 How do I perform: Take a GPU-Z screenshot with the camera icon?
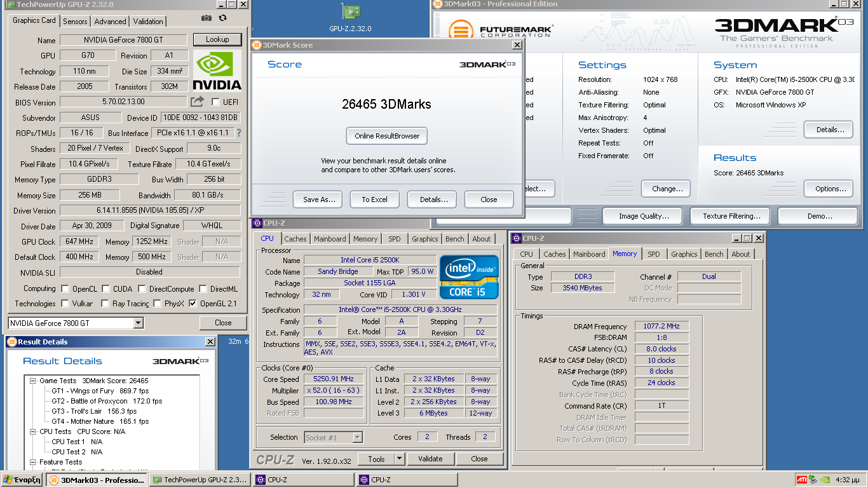pyautogui.click(x=207, y=18)
